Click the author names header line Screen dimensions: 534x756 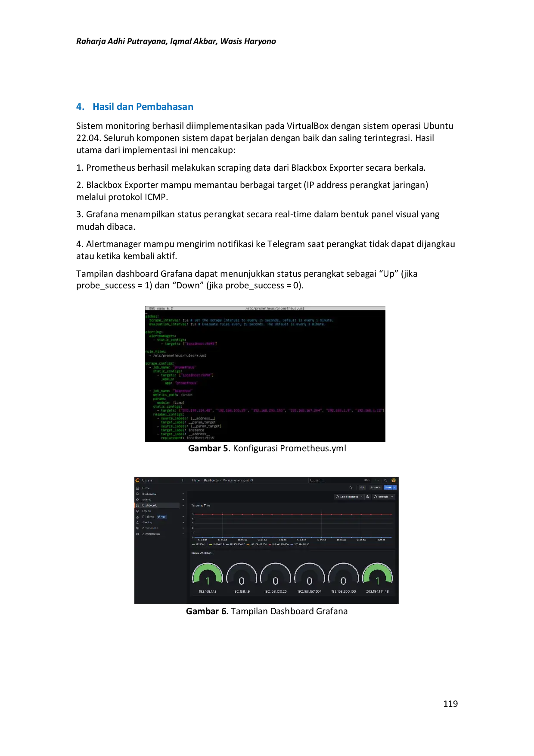pos(176,41)
